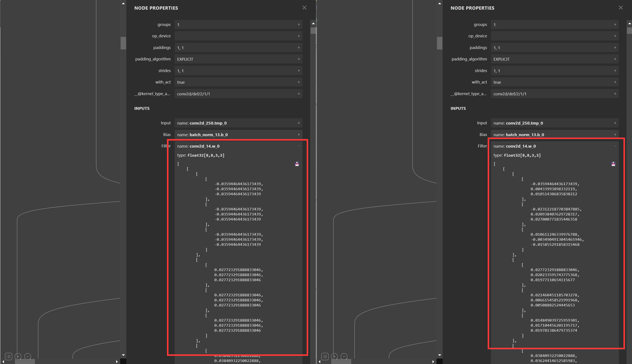Save the Filter tensor in the right panel
The height and width of the screenshot is (364, 632).
(x=613, y=164)
